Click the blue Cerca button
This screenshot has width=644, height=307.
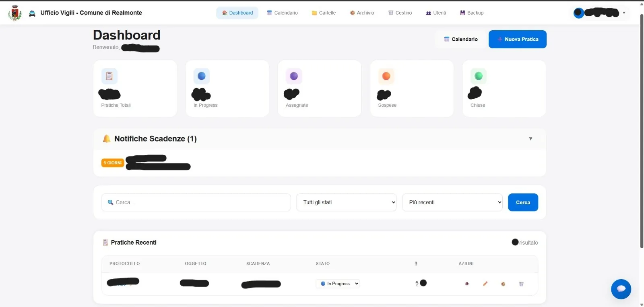pyautogui.click(x=523, y=202)
